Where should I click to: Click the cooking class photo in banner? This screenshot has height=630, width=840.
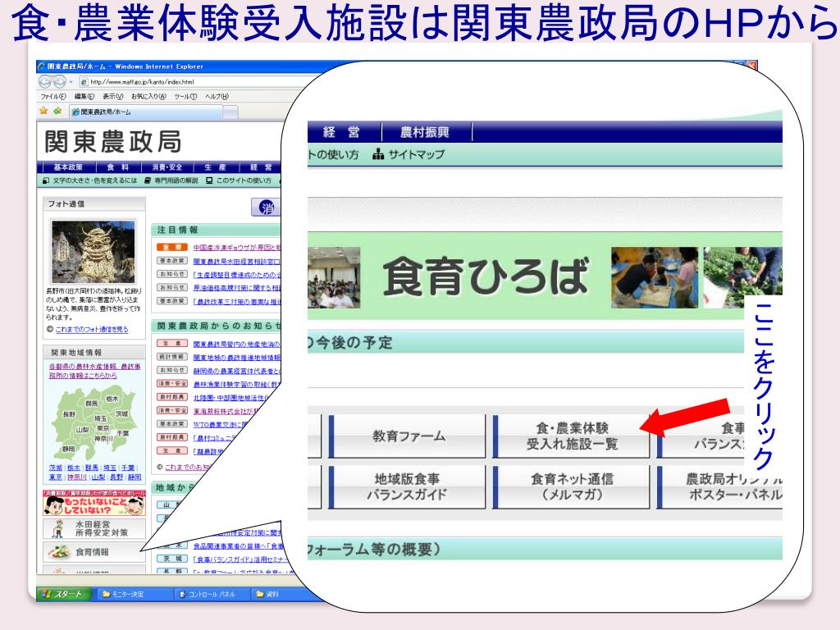pyautogui.click(x=655, y=277)
